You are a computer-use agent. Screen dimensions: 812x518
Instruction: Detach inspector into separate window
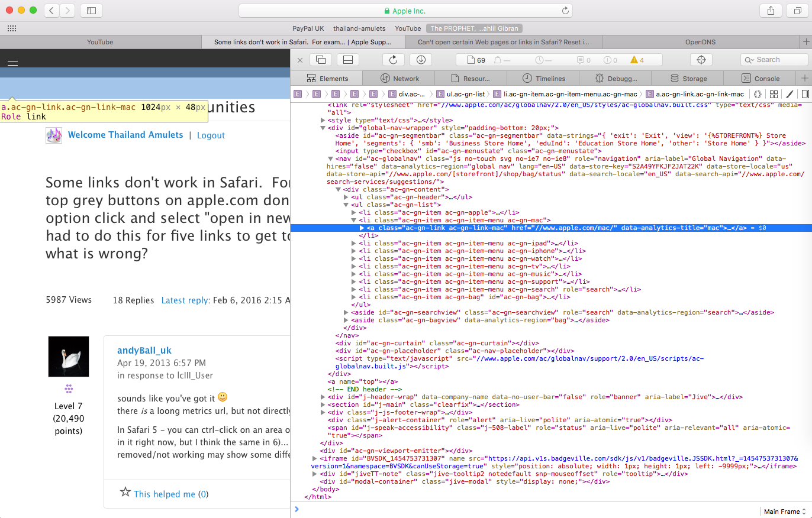(321, 60)
